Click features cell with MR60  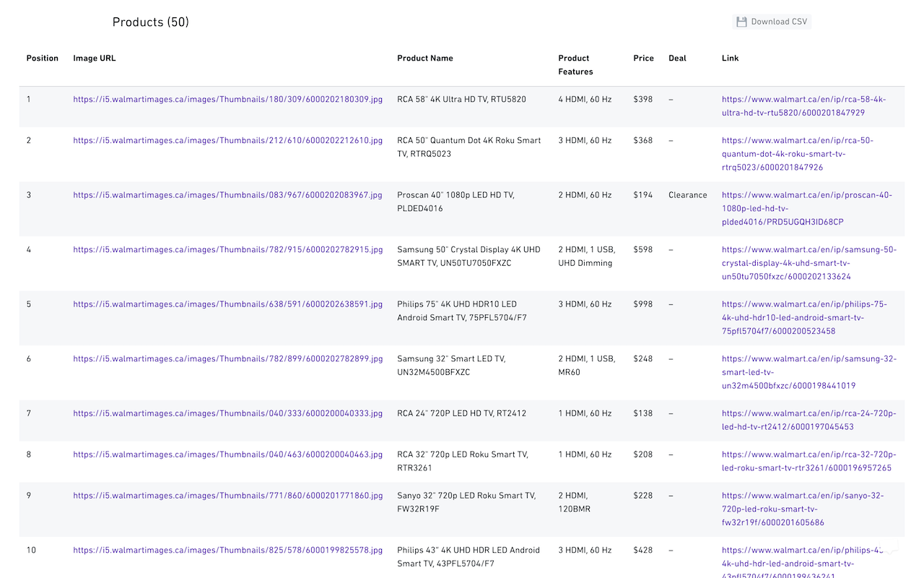point(587,366)
